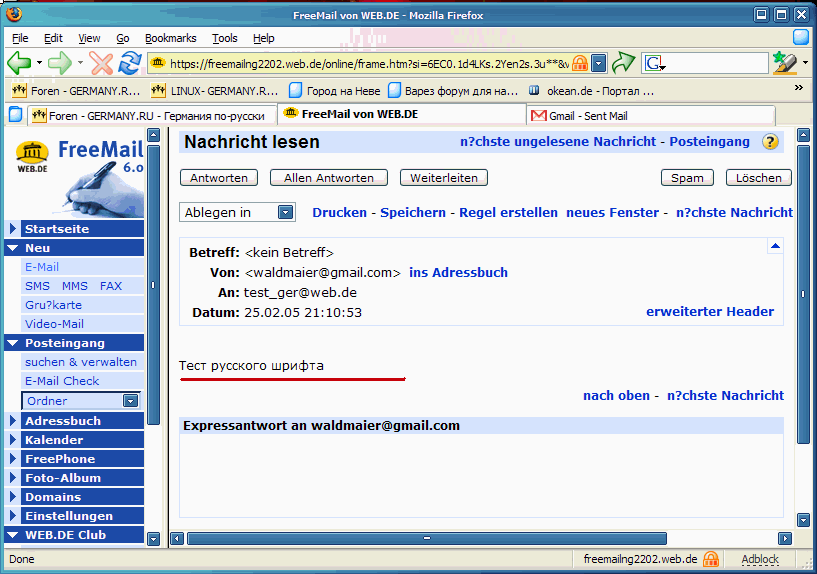Image resolution: width=817 pixels, height=574 pixels.
Task: Click the Weiterleiten forward button
Action: pyautogui.click(x=444, y=178)
